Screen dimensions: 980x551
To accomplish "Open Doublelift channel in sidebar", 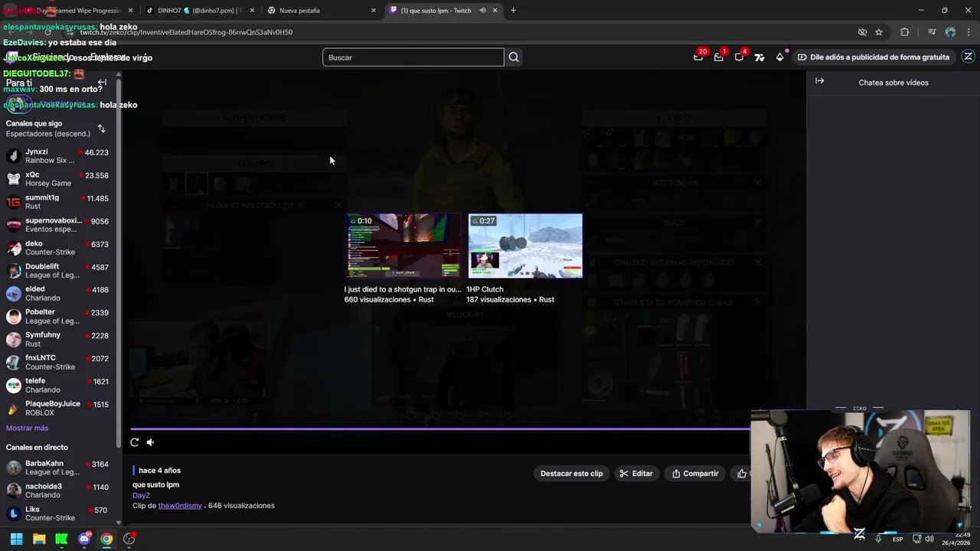I will [58, 271].
